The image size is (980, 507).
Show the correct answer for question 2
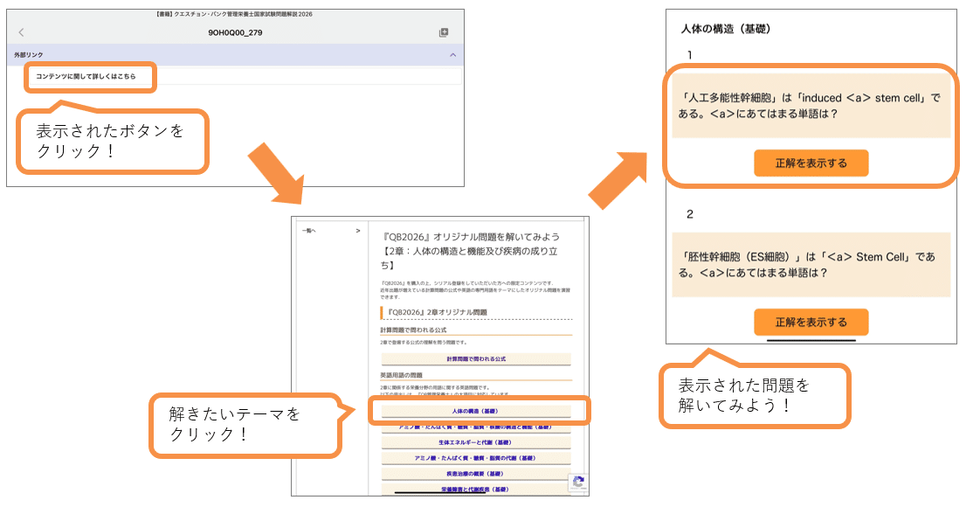(811, 322)
